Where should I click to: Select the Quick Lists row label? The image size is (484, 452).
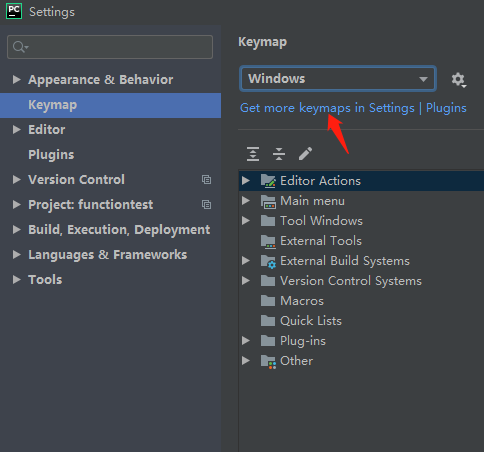click(x=311, y=321)
